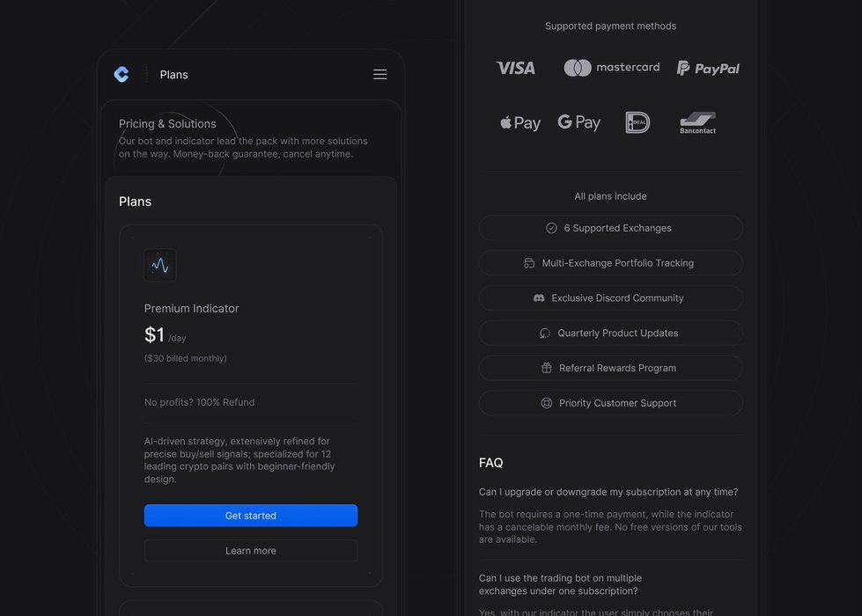This screenshot has width=862, height=616.
Task: Click the iDEAL payment logo
Action: 637,122
